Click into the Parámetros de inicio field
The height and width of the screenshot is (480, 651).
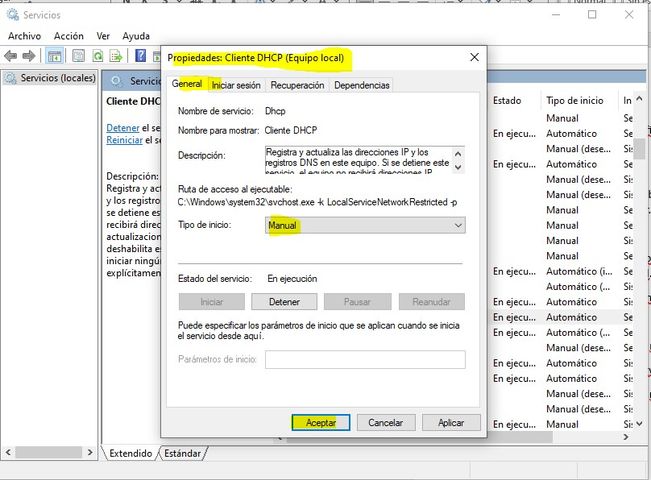tap(365, 360)
